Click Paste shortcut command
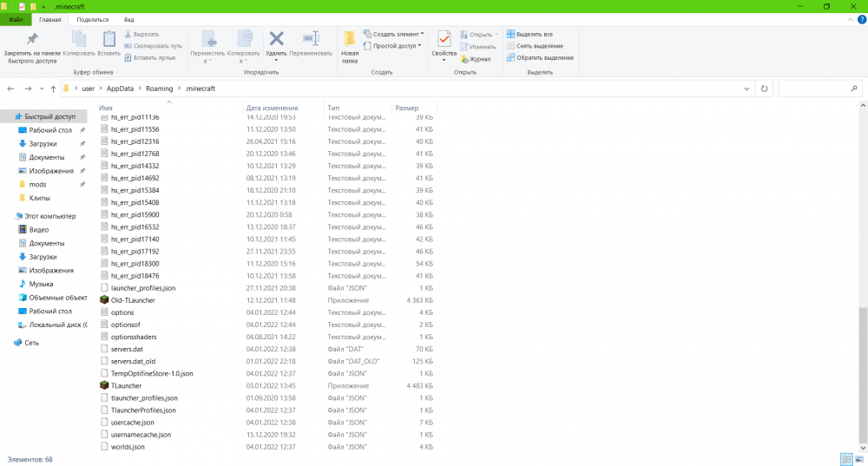The image size is (868, 466). [x=150, y=57]
